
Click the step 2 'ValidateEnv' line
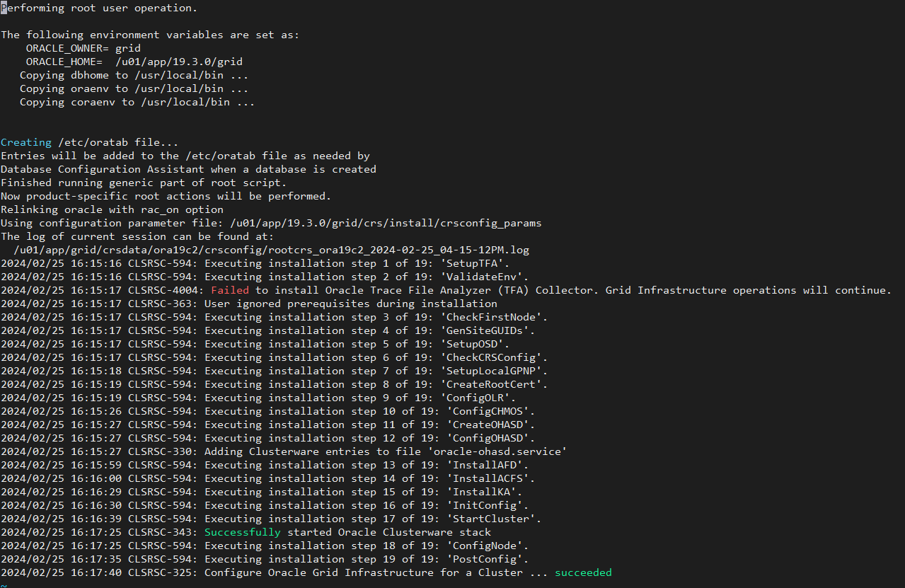click(265, 277)
